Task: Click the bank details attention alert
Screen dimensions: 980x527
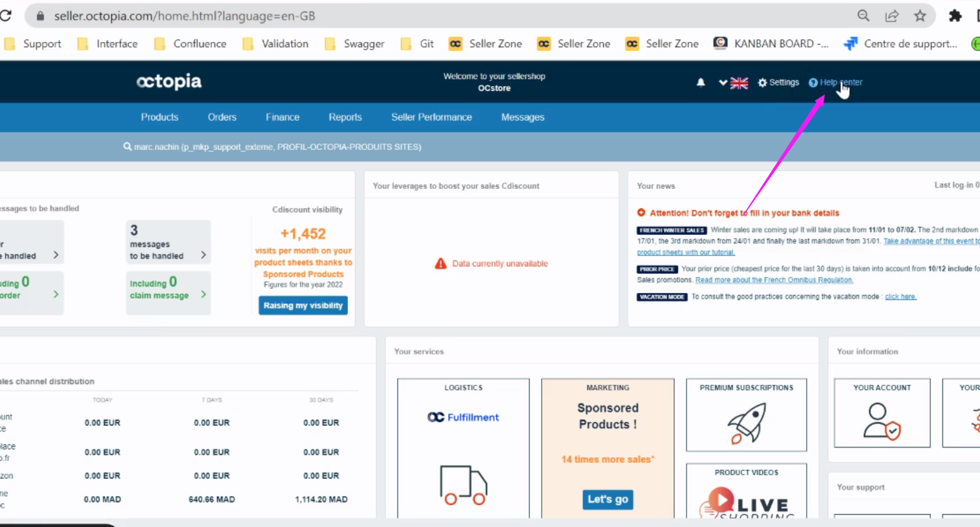Action: (x=738, y=213)
